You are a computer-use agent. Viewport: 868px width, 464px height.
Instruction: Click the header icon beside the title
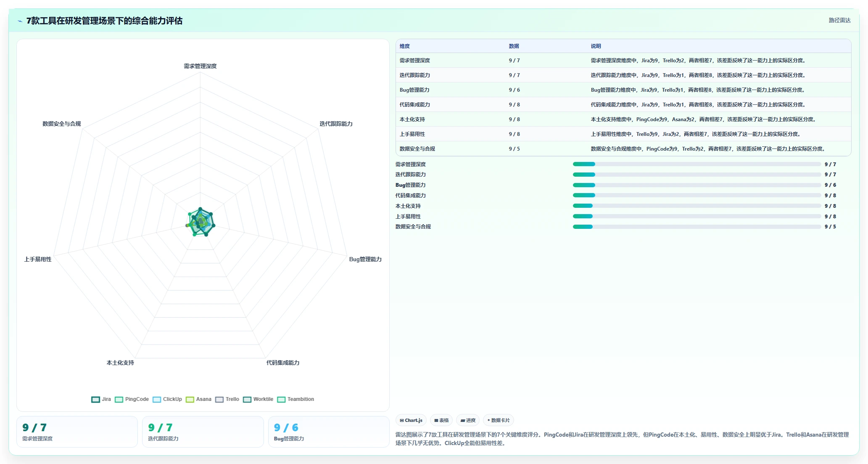click(20, 21)
